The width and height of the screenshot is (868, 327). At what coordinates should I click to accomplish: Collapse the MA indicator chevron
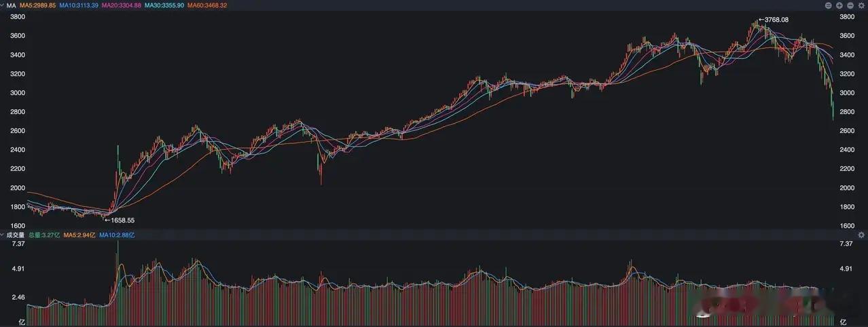pos(3,5)
